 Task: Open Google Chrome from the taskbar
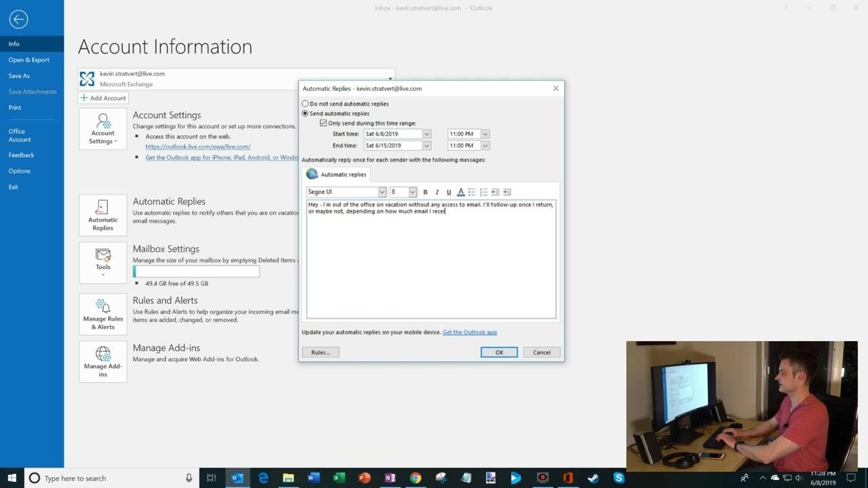click(x=415, y=478)
